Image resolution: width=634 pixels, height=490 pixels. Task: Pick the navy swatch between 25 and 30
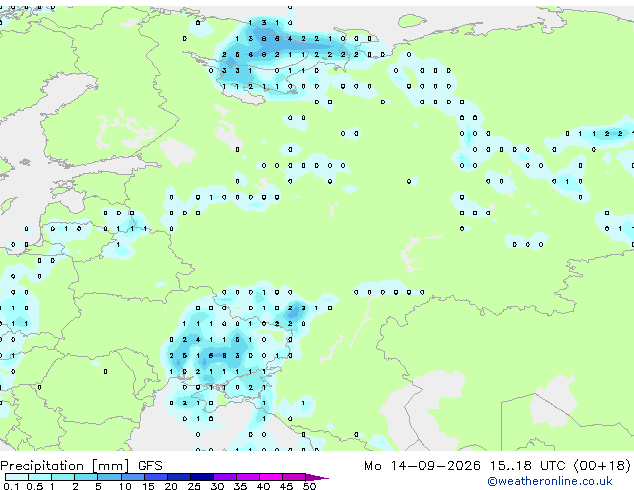point(202,477)
